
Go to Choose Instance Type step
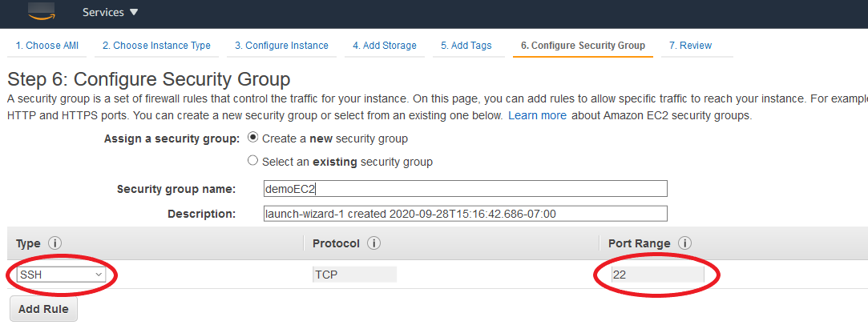point(156,46)
